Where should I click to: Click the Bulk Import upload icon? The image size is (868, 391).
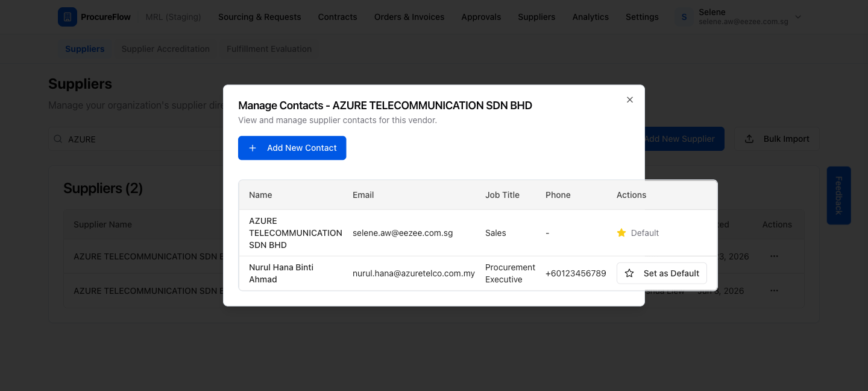pos(749,139)
